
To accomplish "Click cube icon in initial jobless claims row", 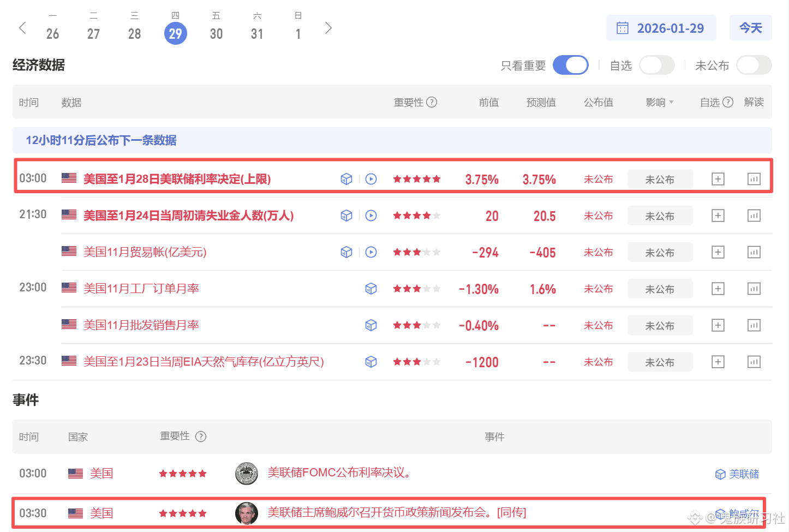I will point(346,216).
